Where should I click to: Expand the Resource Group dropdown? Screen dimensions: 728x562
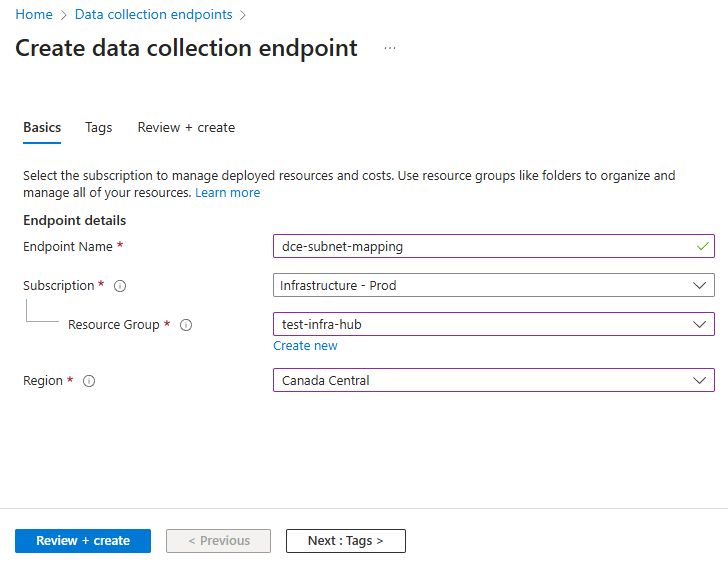[x=493, y=324]
